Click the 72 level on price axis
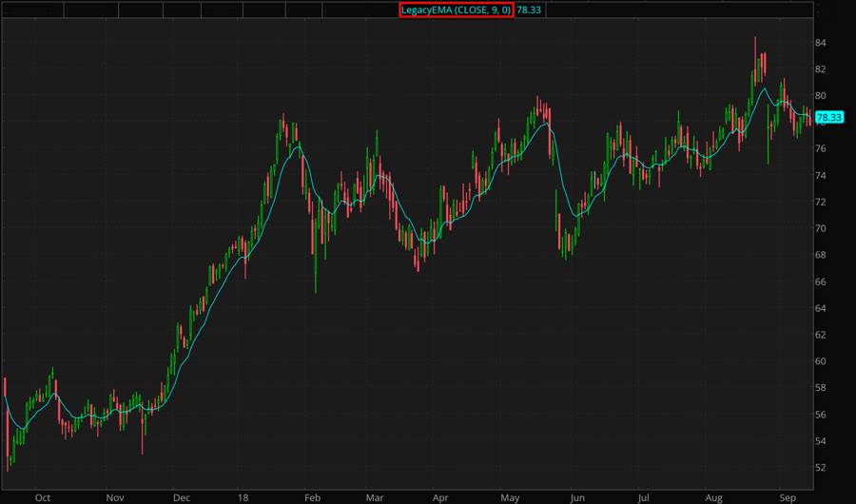856x504 pixels. [x=820, y=203]
